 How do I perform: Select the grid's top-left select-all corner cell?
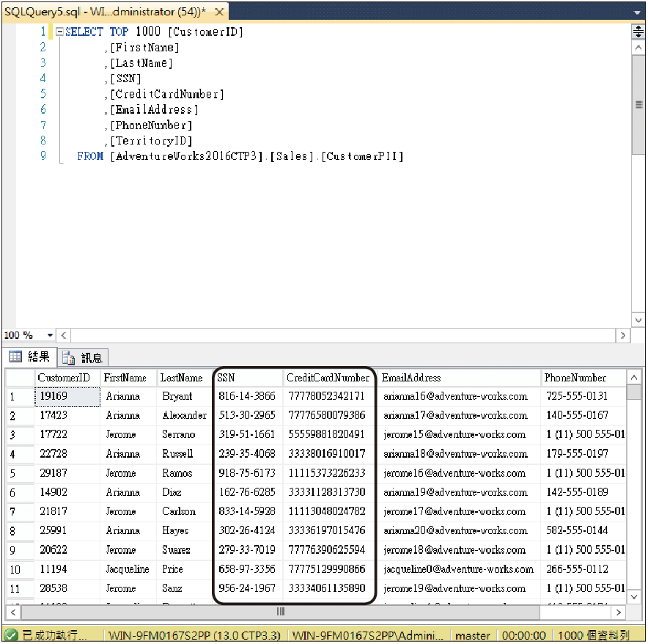(20, 378)
